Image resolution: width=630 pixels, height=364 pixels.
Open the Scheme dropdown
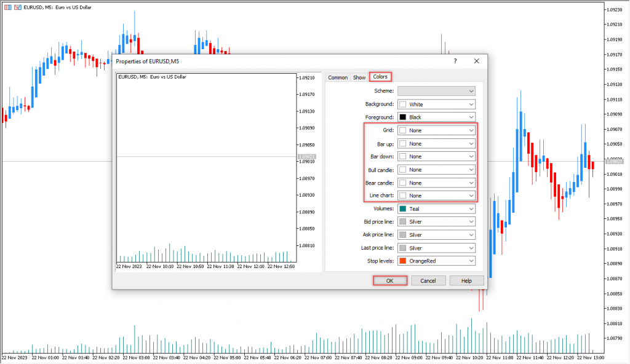[437, 91]
